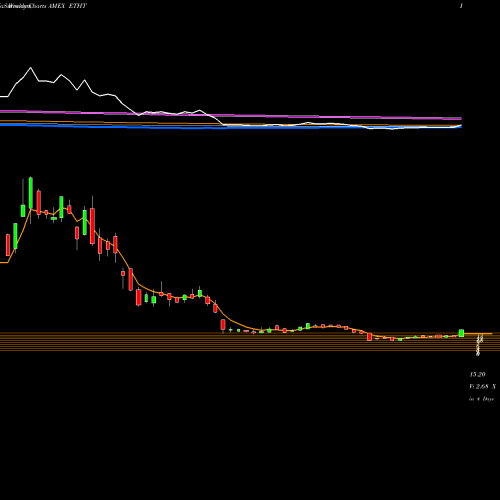The image size is (500, 500).
Task: Click the 15.20 price label
Action: click(x=477, y=375)
